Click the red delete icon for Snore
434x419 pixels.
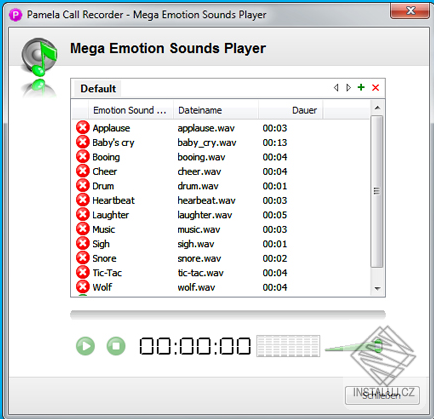tap(83, 258)
